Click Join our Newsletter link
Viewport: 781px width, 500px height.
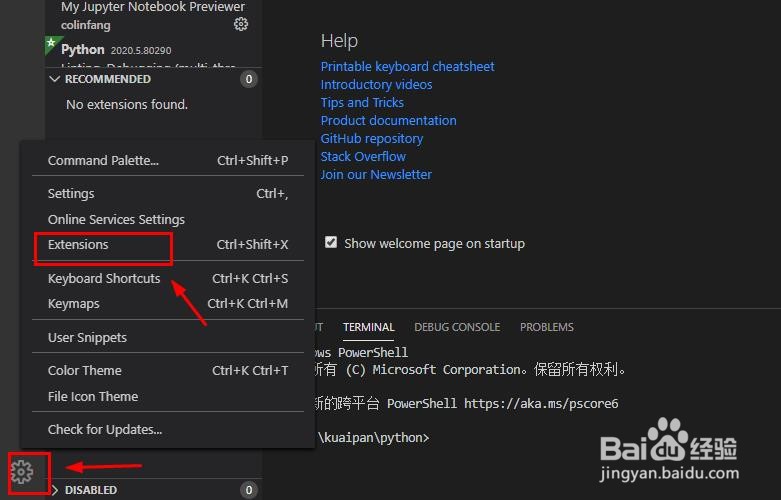[376, 174]
